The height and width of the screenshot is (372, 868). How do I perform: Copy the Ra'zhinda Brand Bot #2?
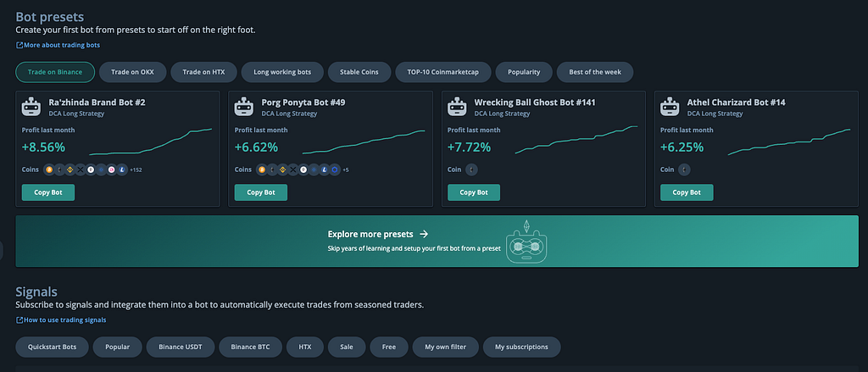point(48,192)
